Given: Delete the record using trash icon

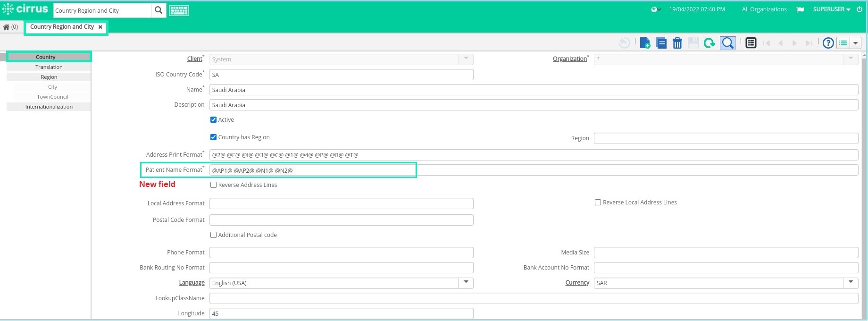Looking at the screenshot, I should pyautogui.click(x=677, y=43).
